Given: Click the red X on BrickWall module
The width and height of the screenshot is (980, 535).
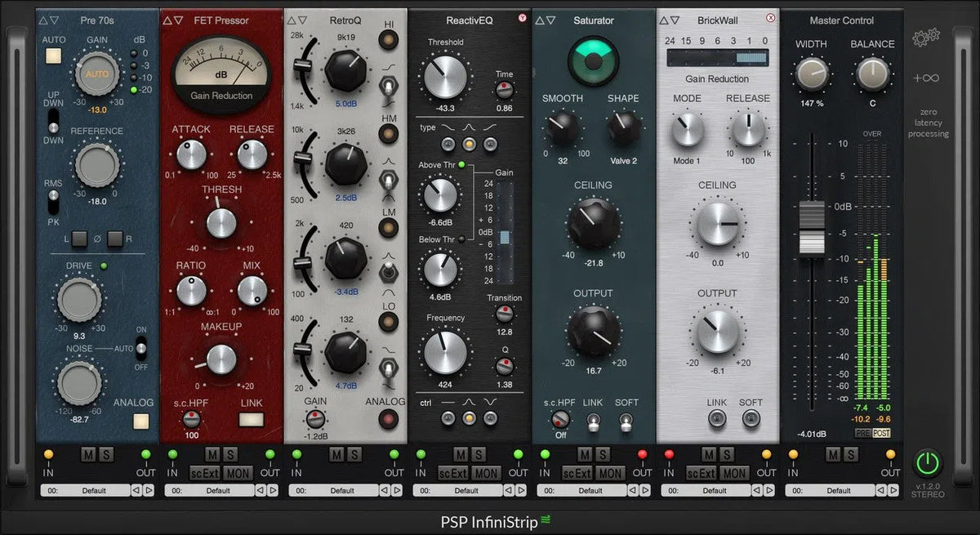Looking at the screenshot, I should (770, 18).
